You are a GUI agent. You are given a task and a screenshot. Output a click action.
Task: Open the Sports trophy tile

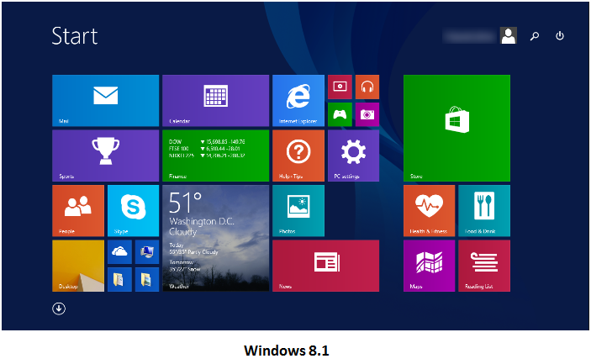[x=106, y=156]
